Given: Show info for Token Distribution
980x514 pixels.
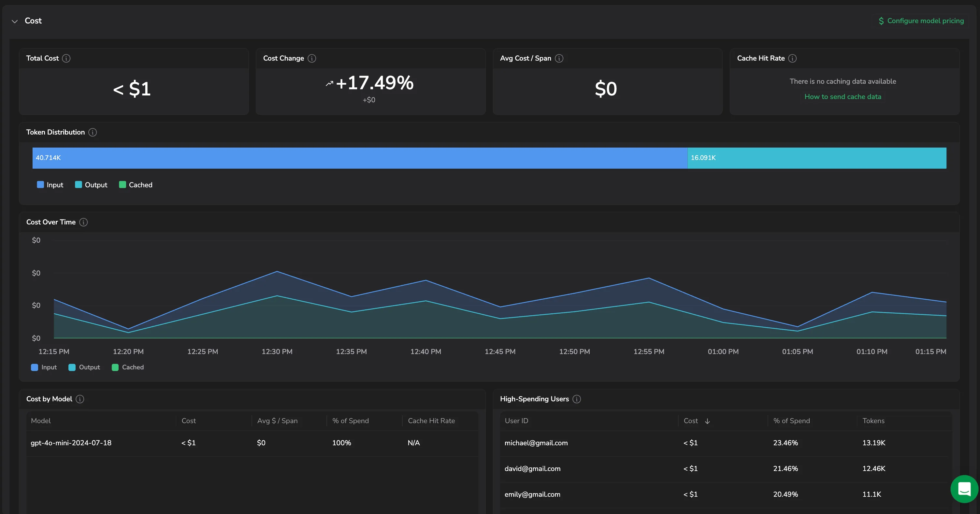Looking at the screenshot, I should click(x=93, y=132).
